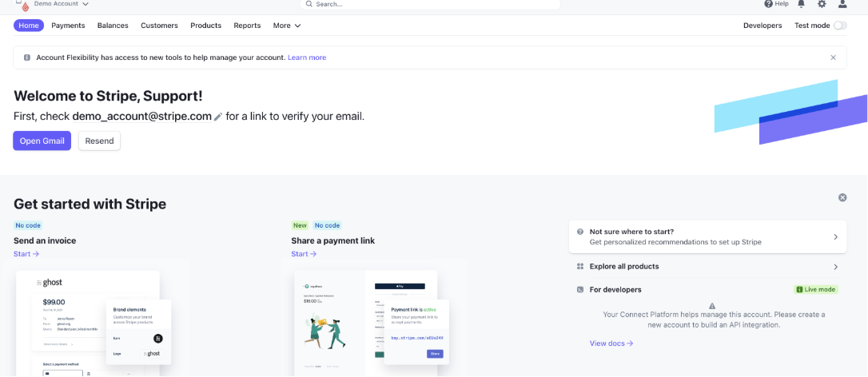Expand the More menu
Screen dimensions: 868x377
pos(287,26)
